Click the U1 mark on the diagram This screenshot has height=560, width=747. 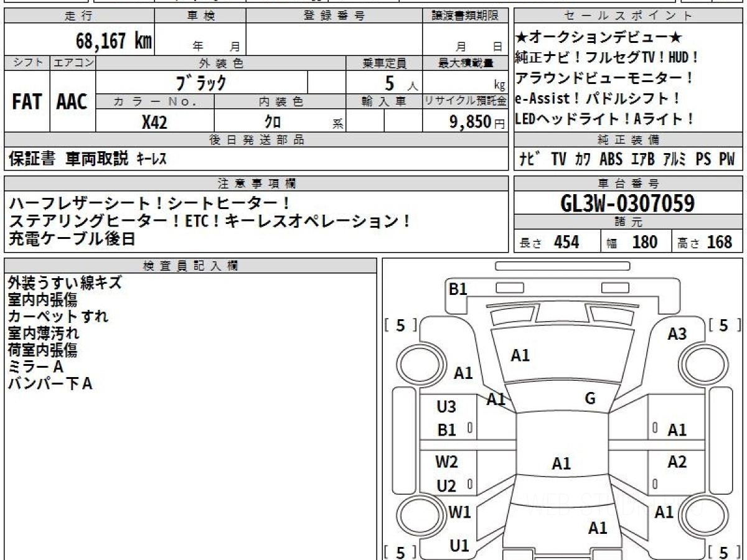click(459, 546)
